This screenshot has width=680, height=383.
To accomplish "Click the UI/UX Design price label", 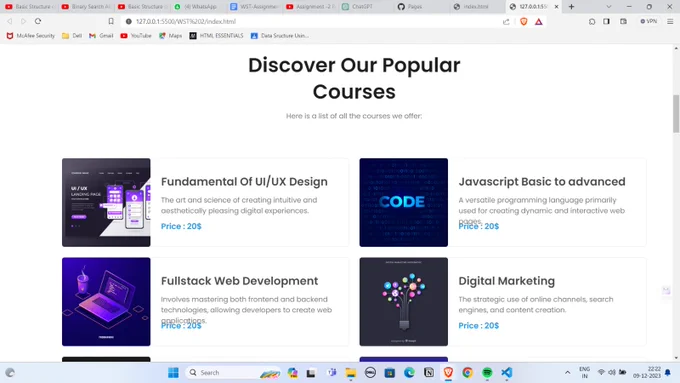I will [x=181, y=226].
